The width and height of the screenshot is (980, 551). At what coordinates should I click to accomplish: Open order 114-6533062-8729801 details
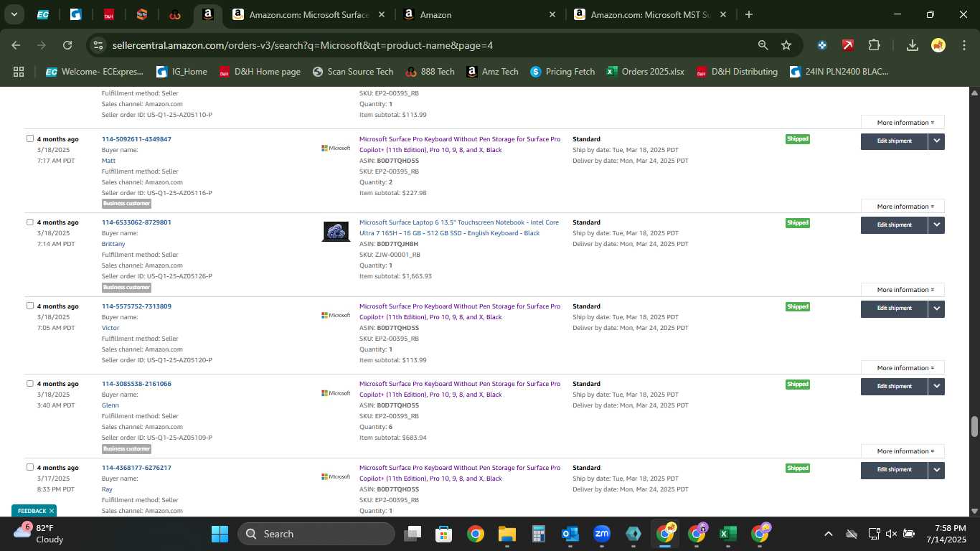coord(136,222)
